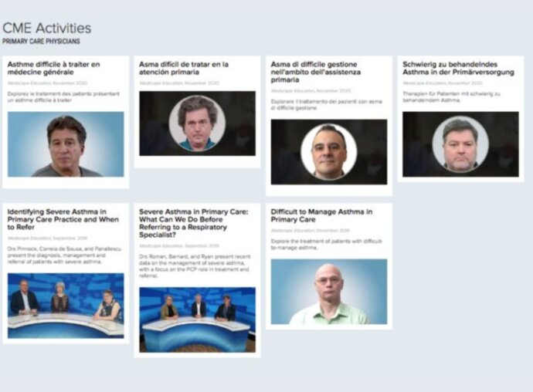
Task: Select the Spanish activity speaker thumbnail
Action: point(197,123)
